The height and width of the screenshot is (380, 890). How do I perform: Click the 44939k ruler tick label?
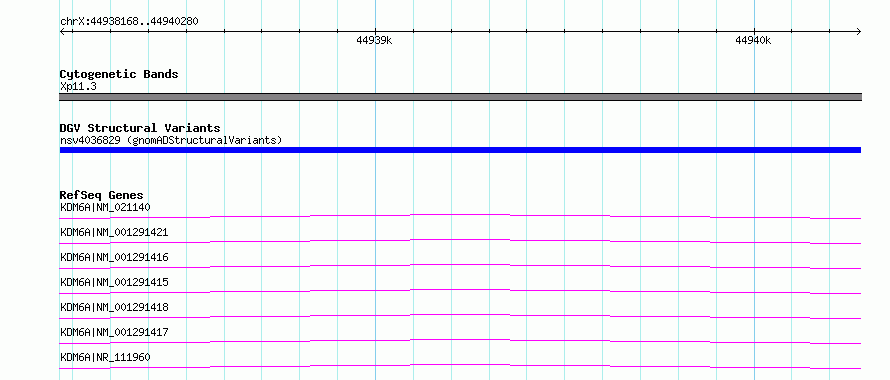374,40
